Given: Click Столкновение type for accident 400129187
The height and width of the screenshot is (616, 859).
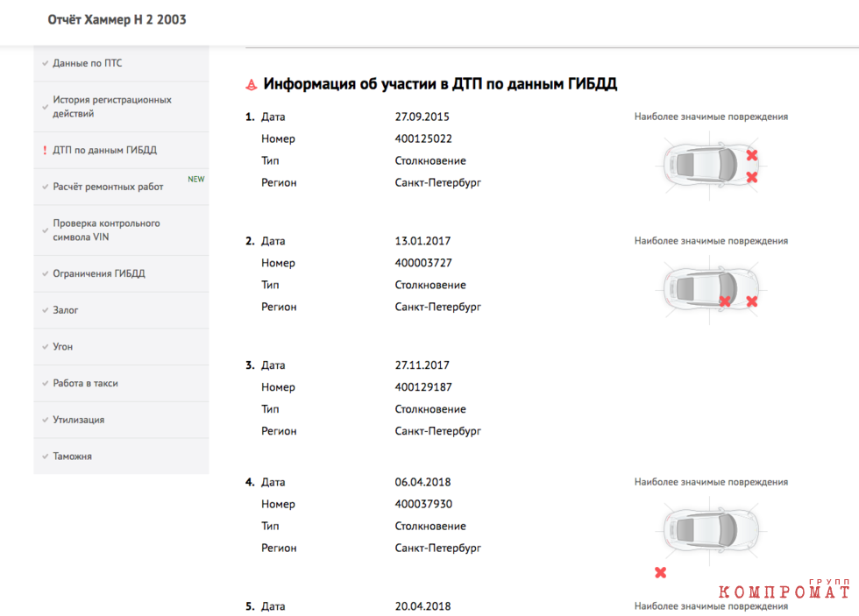Looking at the screenshot, I should pyautogui.click(x=430, y=409).
